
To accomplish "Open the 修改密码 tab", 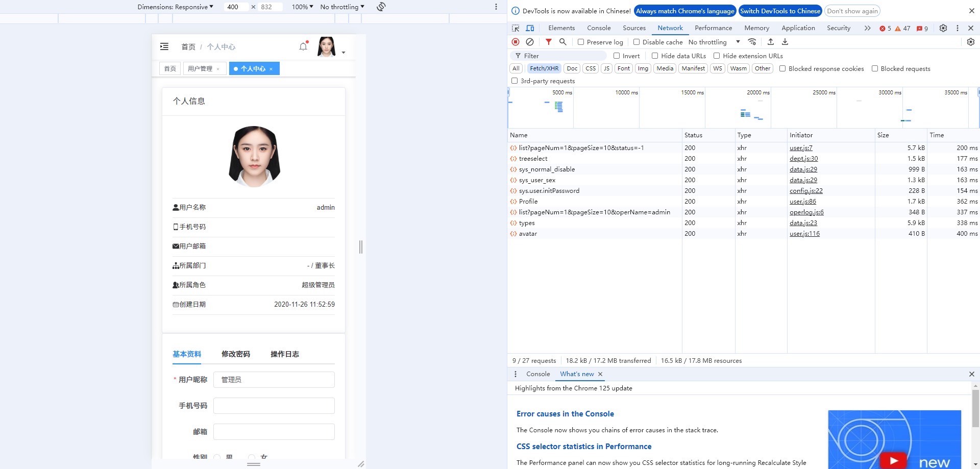I will pos(236,354).
